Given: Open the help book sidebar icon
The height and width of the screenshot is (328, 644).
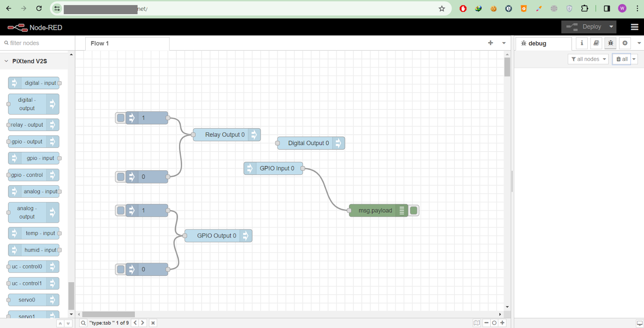Looking at the screenshot, I should [596, 43].
